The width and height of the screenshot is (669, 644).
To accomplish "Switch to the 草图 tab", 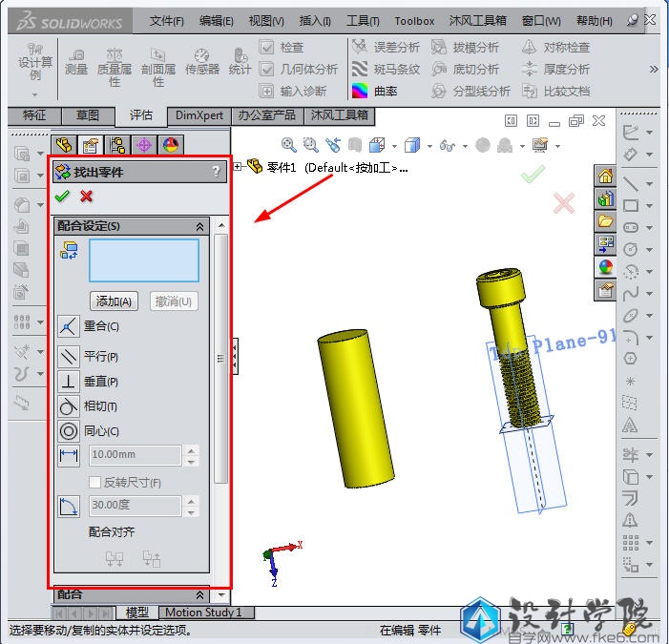I will coord(87,115).
